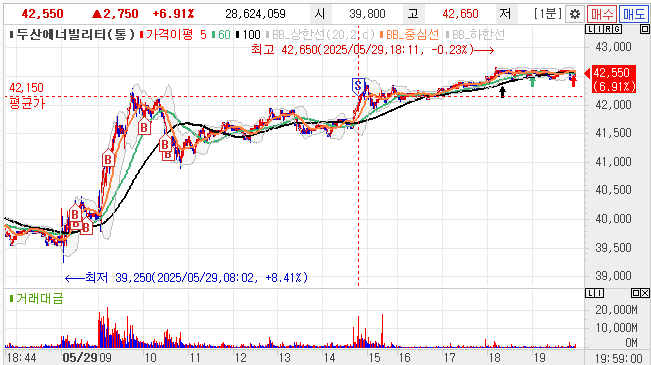
Task: Click the 저 low price label
Action: [x=505, y=14]
